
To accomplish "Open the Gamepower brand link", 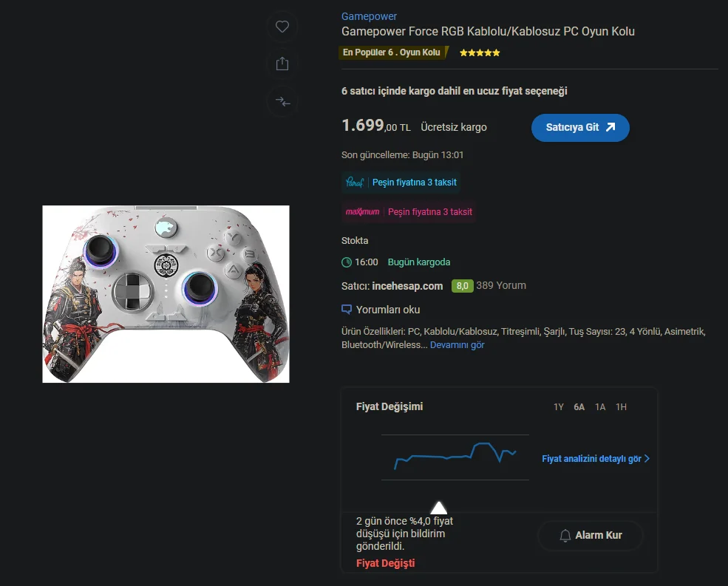I will tap(369, 16).
